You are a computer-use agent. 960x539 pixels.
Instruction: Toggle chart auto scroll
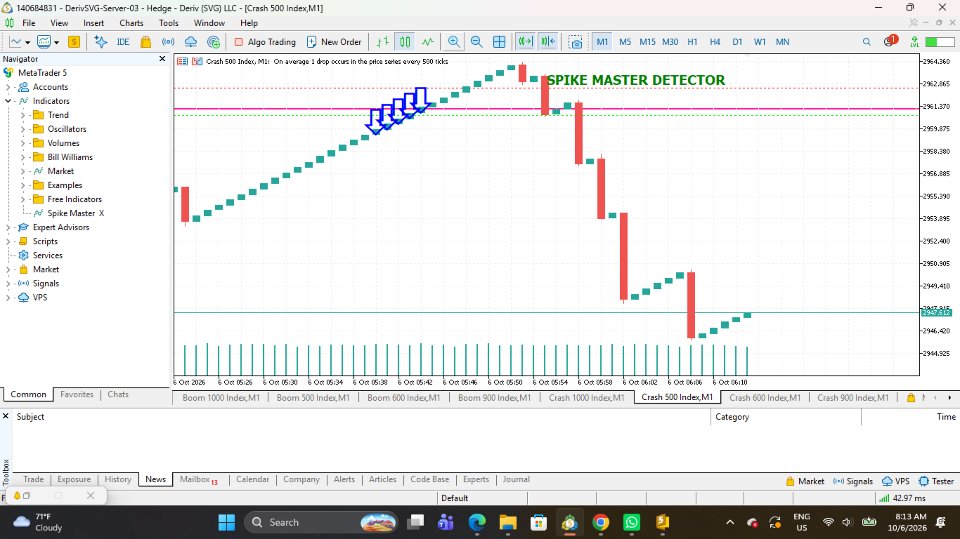(525, 42)
